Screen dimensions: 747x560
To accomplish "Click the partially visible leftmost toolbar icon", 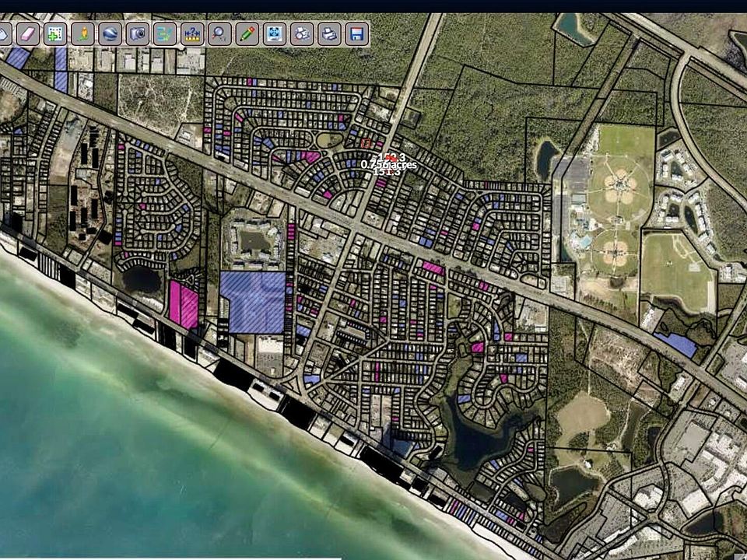I will click(4, 33).
